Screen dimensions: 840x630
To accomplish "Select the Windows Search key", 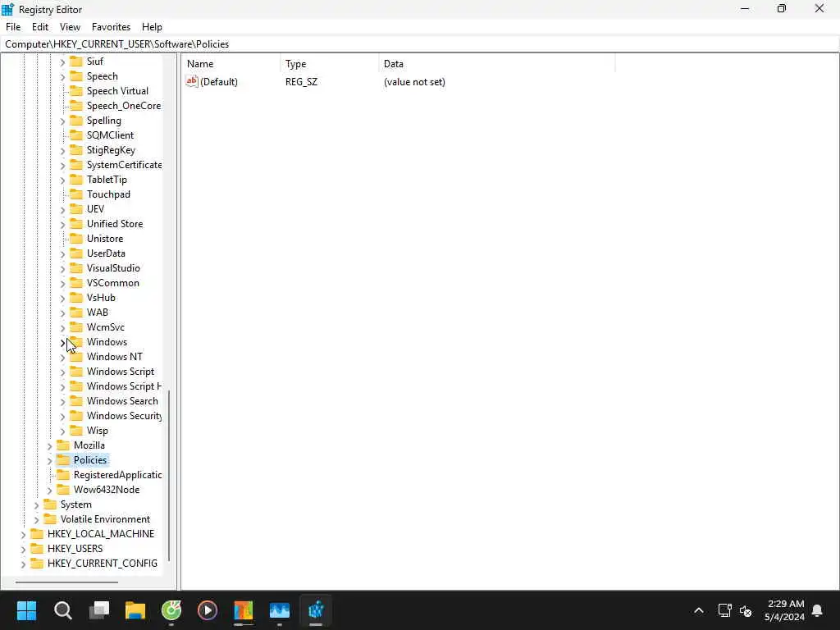I will click(x=122, y=400).
